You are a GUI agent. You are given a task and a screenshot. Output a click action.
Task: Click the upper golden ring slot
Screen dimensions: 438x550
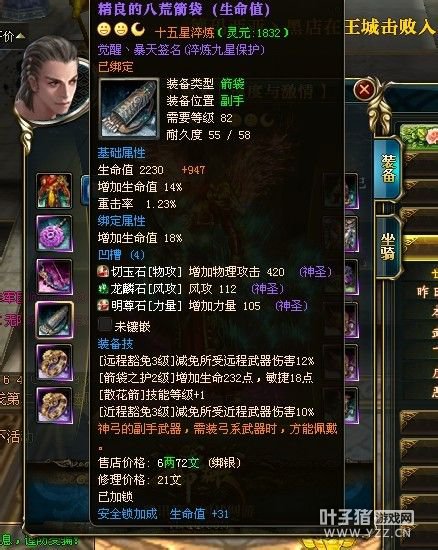click(54, 363)
